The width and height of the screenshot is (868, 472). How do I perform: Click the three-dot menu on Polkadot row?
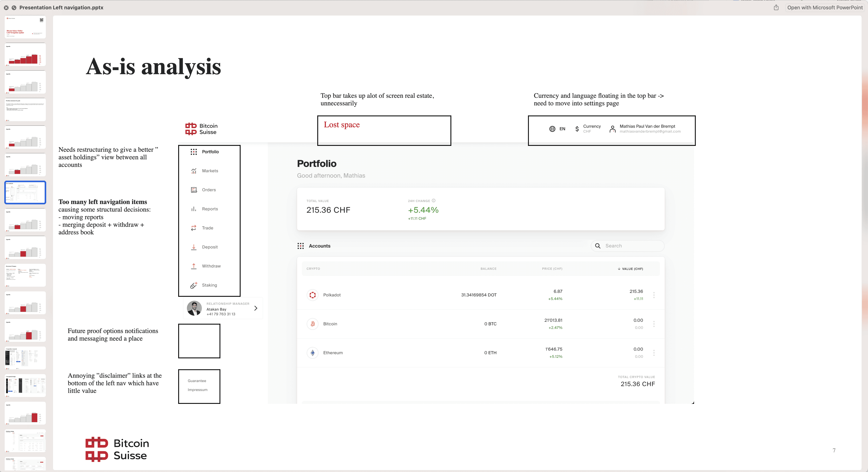click(x=654, y=295)
